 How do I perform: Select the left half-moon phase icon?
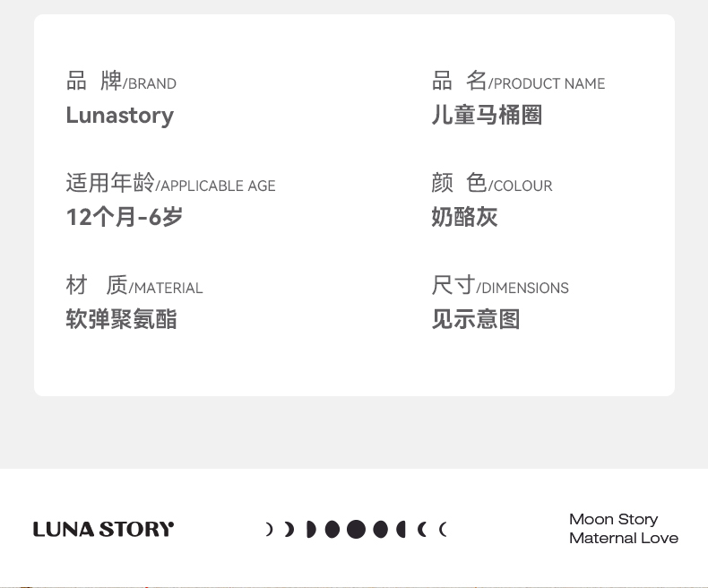point(310,529)
